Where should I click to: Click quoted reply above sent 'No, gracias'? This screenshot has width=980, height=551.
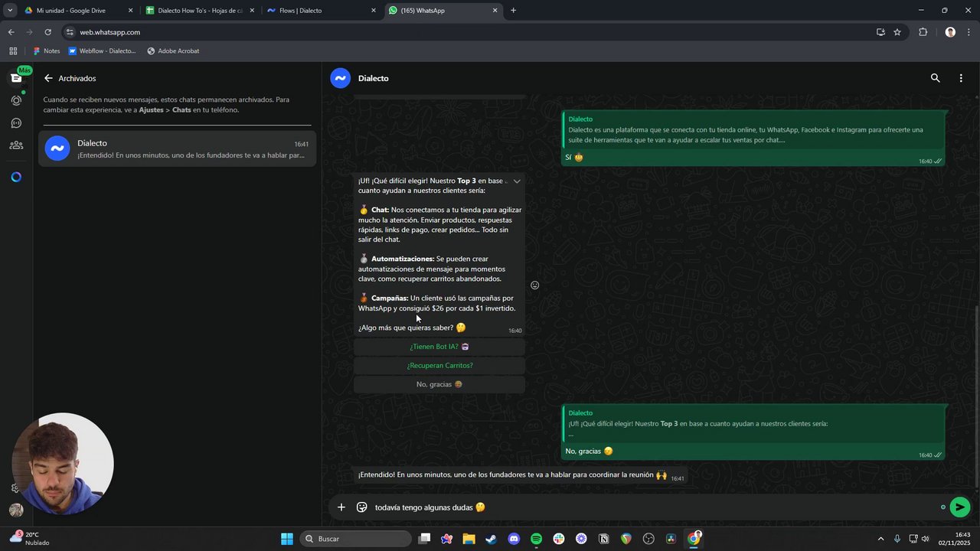(x=753, y=424)
